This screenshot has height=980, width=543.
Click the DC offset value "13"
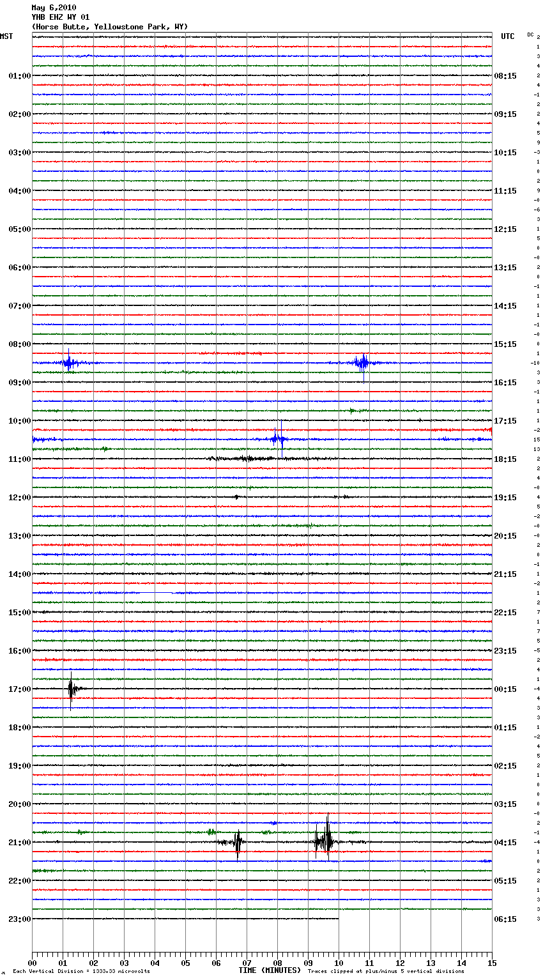pyautogui.click(x=537, y=449)
